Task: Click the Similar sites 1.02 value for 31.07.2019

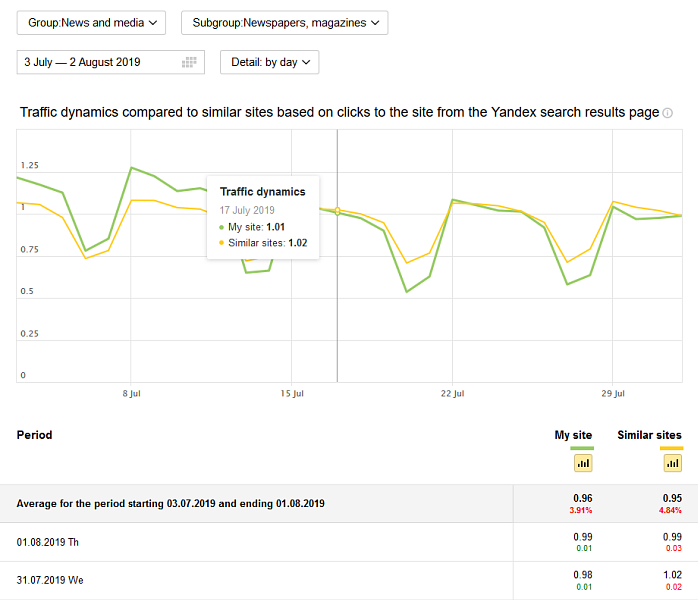Action: pyautogui.click(x=673, y=575)
